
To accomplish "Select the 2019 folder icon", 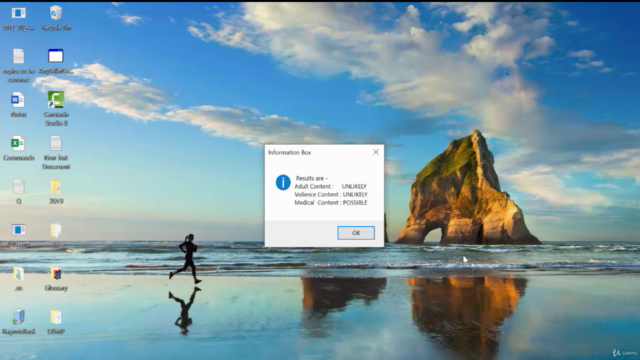I will click(x=56, y=192).
